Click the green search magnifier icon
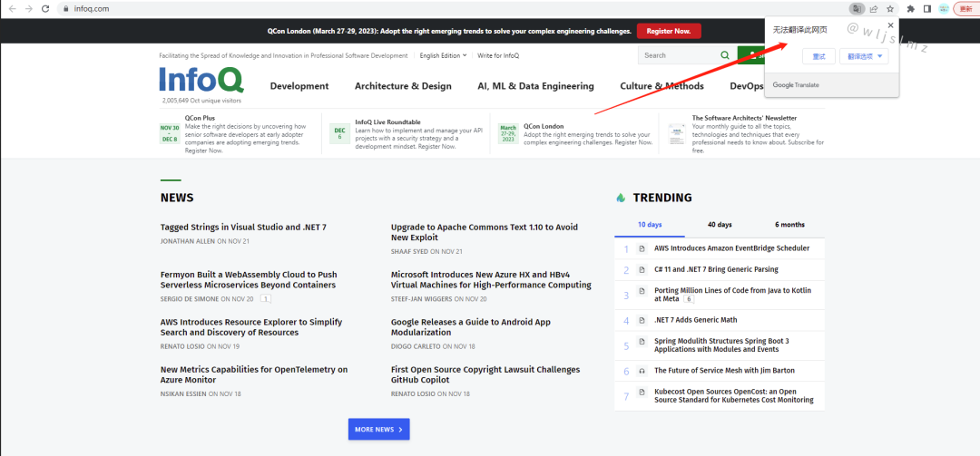This screenshot has height=456, width=980. click(x=725, y=55)
